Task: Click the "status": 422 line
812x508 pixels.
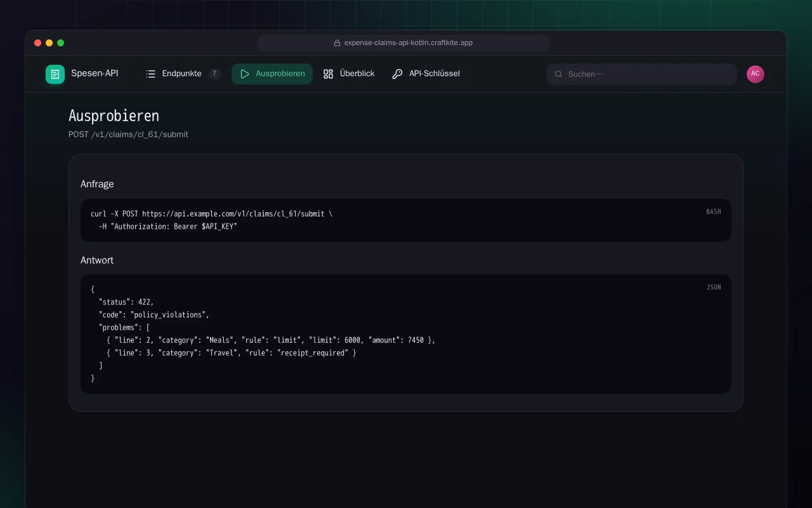Action: pyautogui.click(x=126, y=302)
